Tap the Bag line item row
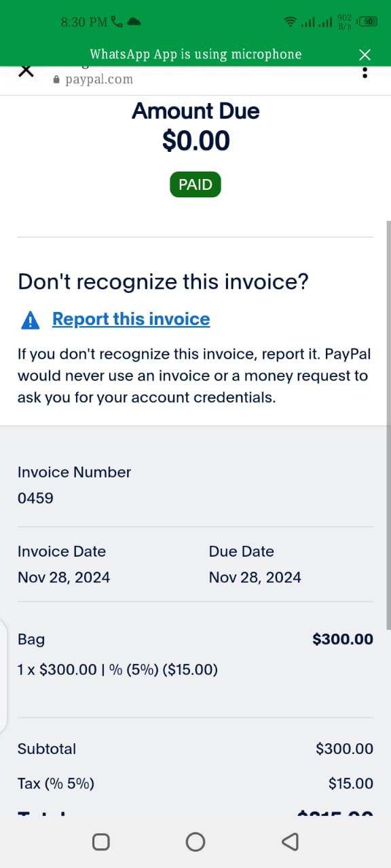 tap(195, 654)
